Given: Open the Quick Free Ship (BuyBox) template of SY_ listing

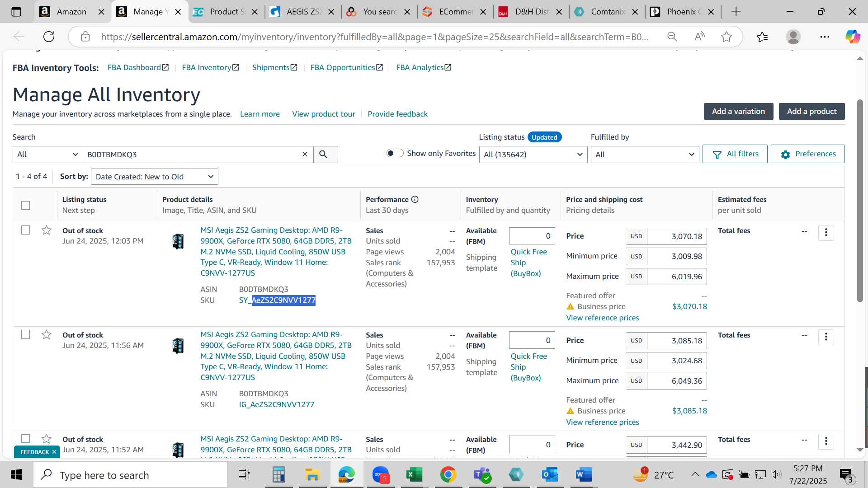Looking at the screenshot, I should click(x=528, y=263).
